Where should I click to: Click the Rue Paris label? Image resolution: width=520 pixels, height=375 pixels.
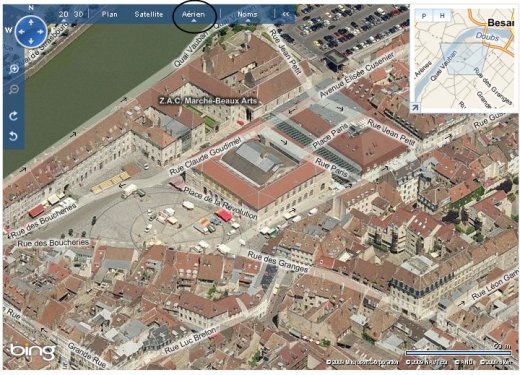point(332,168)
